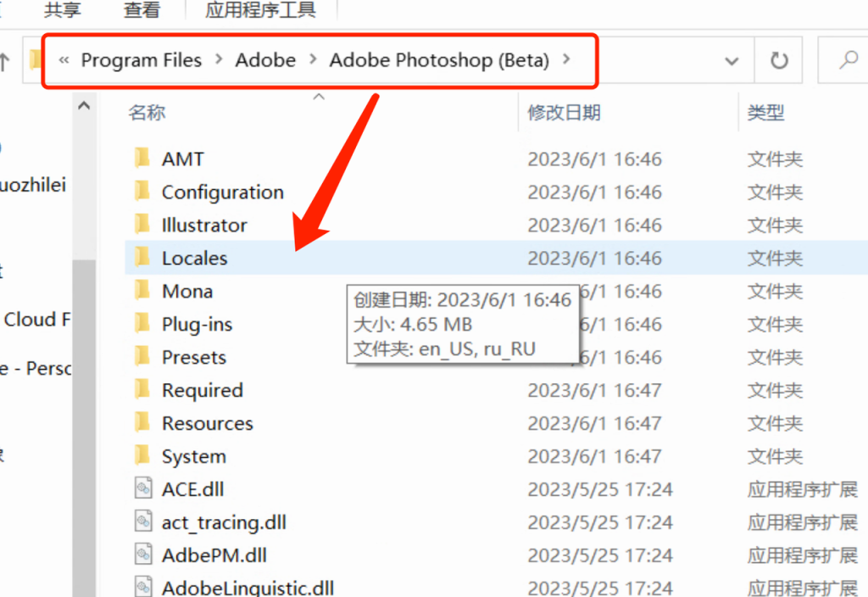The width and height of the screenshot is (868, 597).
Task: Click the navigation pane scroll-up arrow
Action: (84, 108)
